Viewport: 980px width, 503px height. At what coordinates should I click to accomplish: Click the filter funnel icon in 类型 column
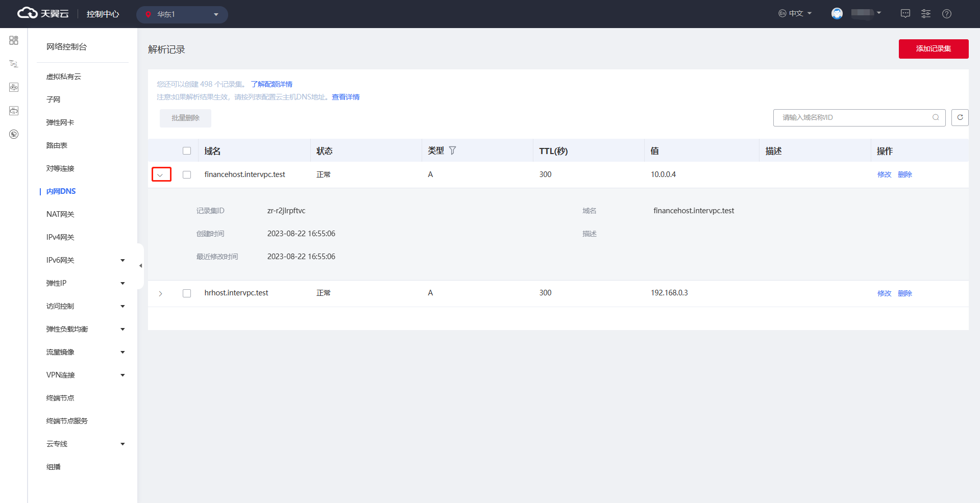click(452, 150)
